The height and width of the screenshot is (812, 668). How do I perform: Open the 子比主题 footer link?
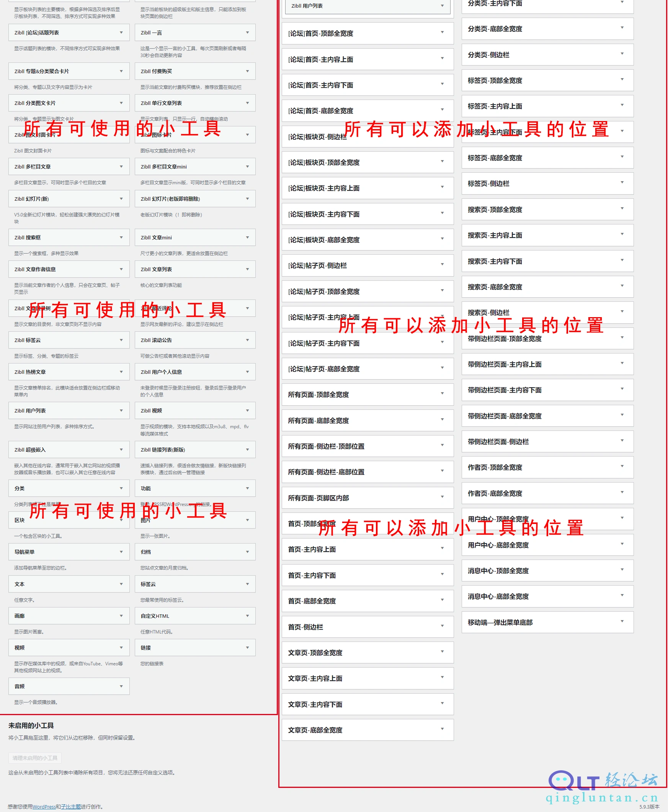[71, 806]
